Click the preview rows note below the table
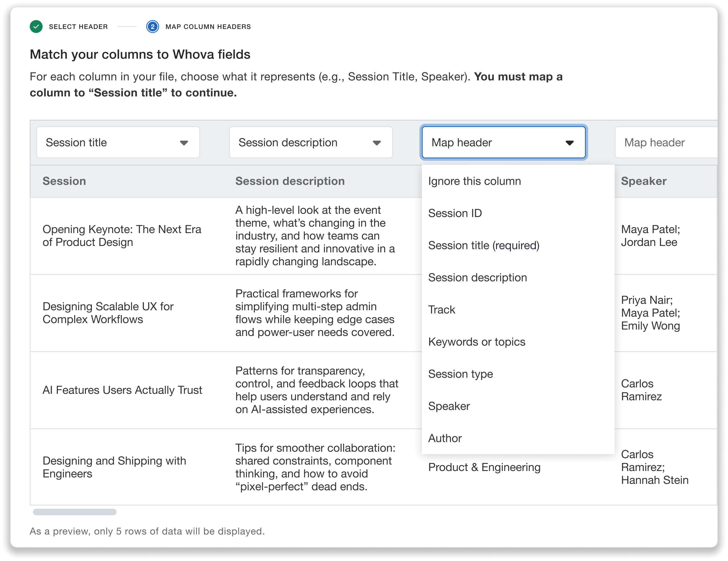 pyautogui.click(x=147, y=531)
